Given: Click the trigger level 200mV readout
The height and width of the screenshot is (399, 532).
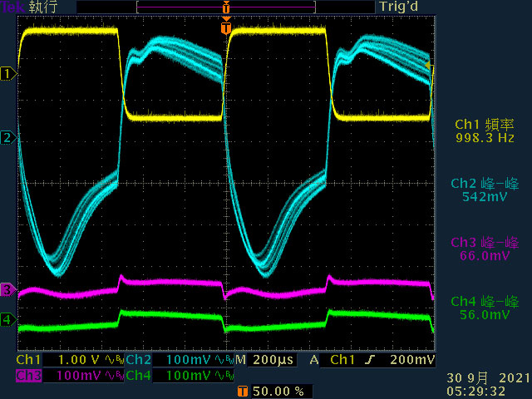Looking at the screenshot, I should (x=412, y=360).
